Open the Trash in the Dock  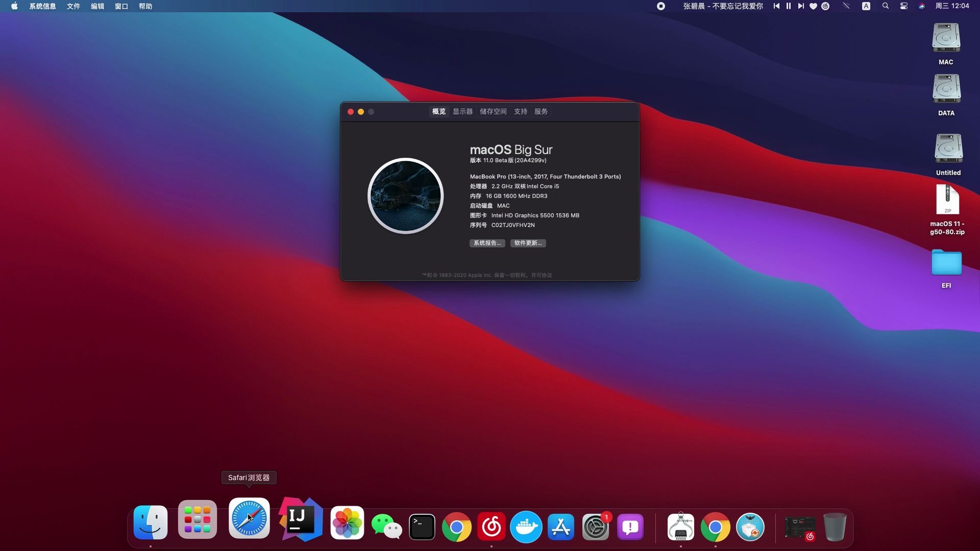point(835,527)
